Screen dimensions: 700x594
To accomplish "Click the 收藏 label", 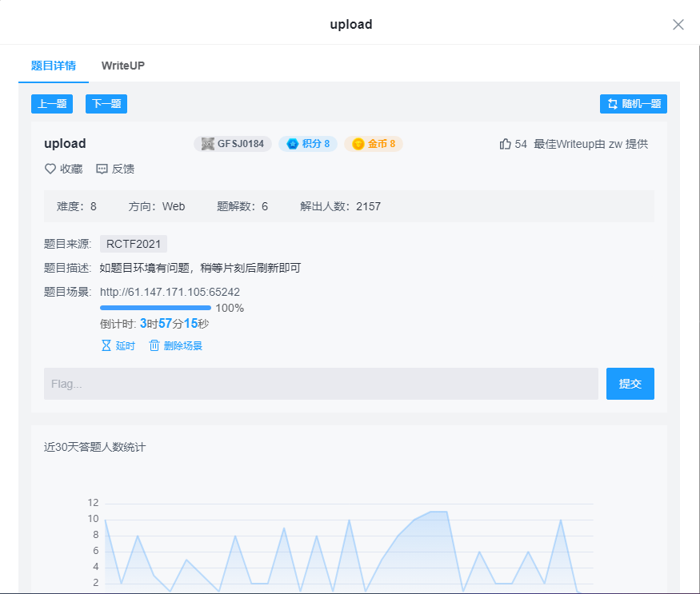I will pyautogui.click(x=71, y=169).
